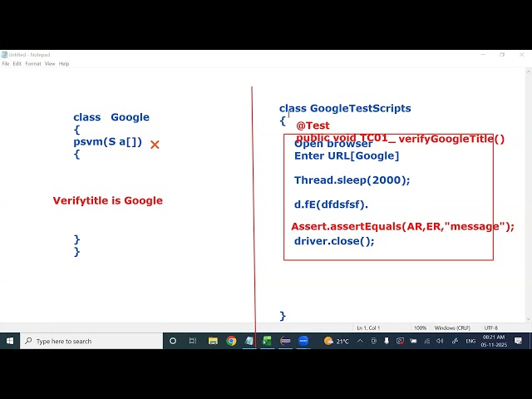Click the text 'class GoogleTestScripts'
Image resolution: width=532 pixels, height=399 pixels.
(x=345, y=108)
